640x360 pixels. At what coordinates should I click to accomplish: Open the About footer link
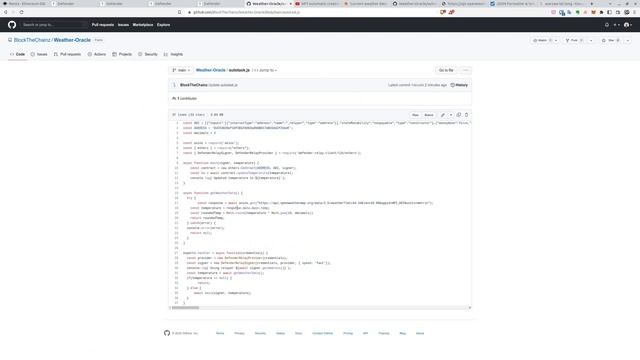(420, 333)
